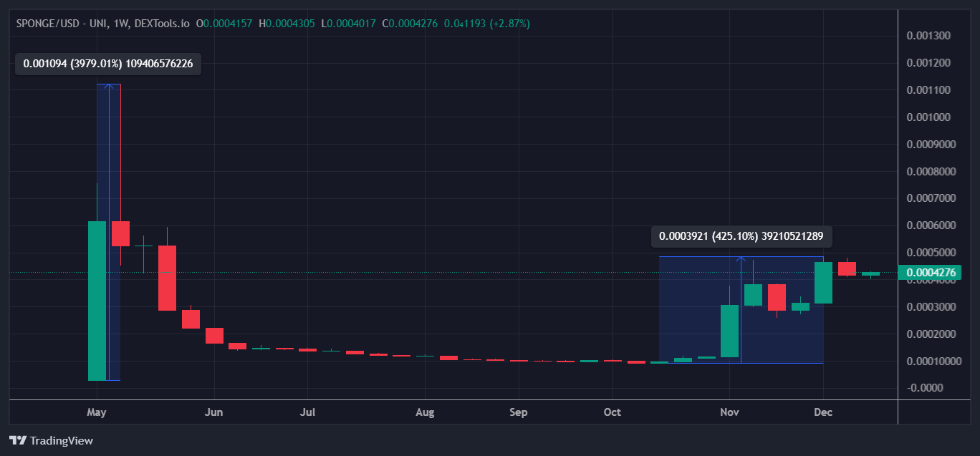Click the blue arrowhead atop the May measurement
Image resolution: width=980 pixels, height=456 pixels.
click(x=109, y=87)
